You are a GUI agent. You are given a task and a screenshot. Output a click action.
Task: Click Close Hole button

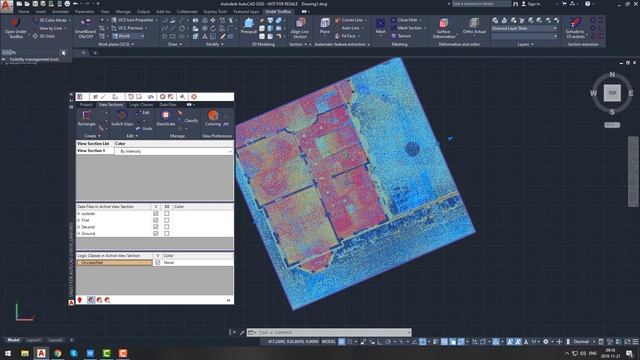click(405, 20)
